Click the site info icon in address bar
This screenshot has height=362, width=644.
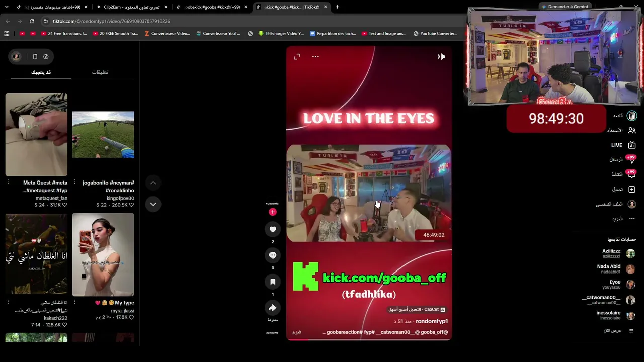(46, 21)
